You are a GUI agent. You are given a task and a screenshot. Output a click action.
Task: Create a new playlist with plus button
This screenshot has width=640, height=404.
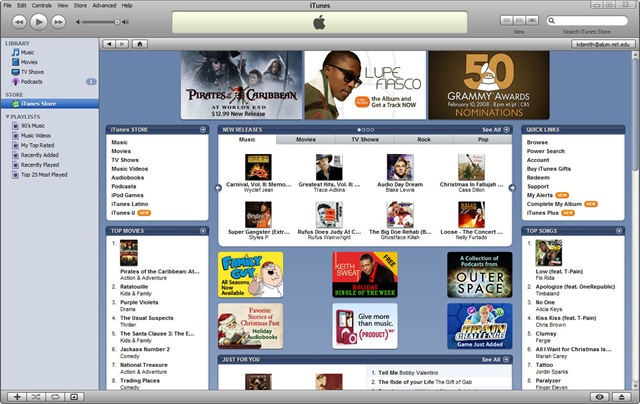[x=17, y=397]
